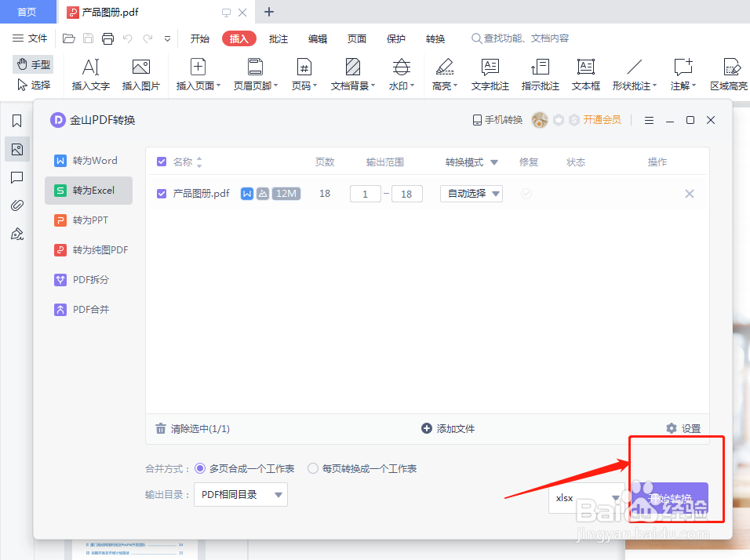Expand the quick access toolbar dropdown
Image resolution: width=750 pixels, height=560 pixels.
pos(167,38)
